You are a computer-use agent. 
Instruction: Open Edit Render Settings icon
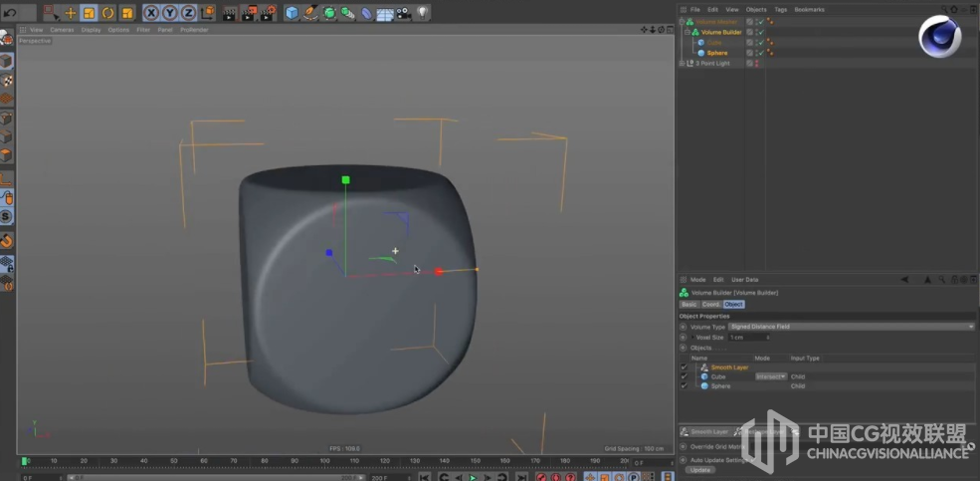(x=268, y=13)
